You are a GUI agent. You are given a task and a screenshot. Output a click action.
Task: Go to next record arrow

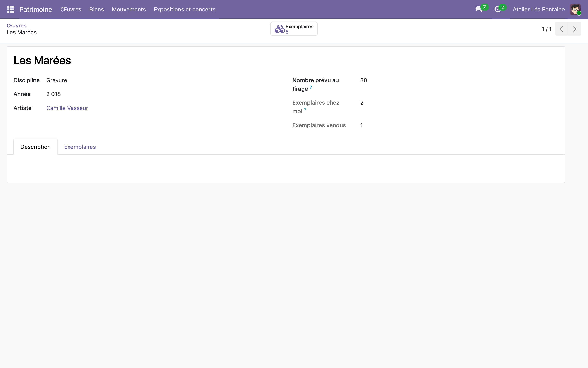575,29
